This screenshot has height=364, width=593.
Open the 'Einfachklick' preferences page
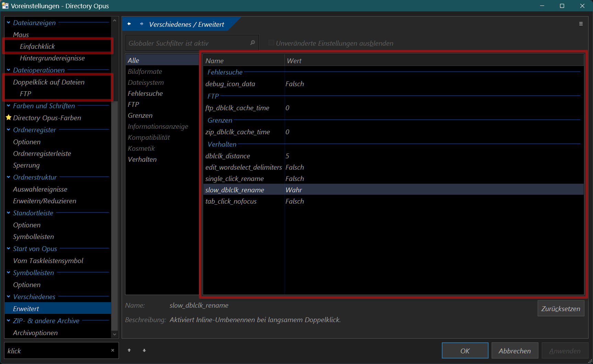coord(58,46)
